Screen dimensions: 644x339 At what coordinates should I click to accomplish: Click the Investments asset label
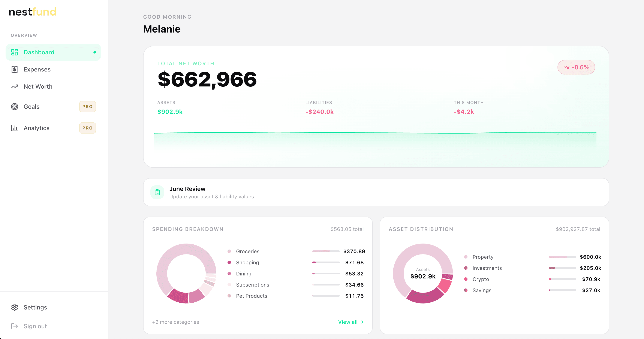tap(487, 268)
